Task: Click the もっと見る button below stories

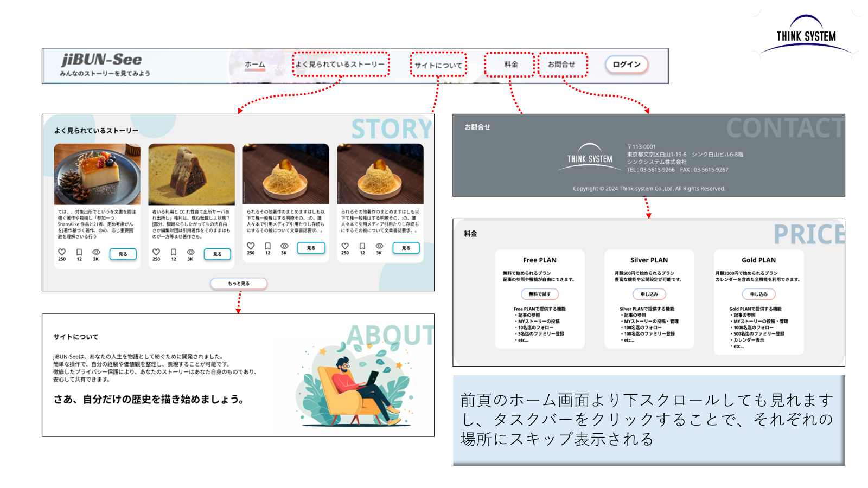Action: click(239, 284)
